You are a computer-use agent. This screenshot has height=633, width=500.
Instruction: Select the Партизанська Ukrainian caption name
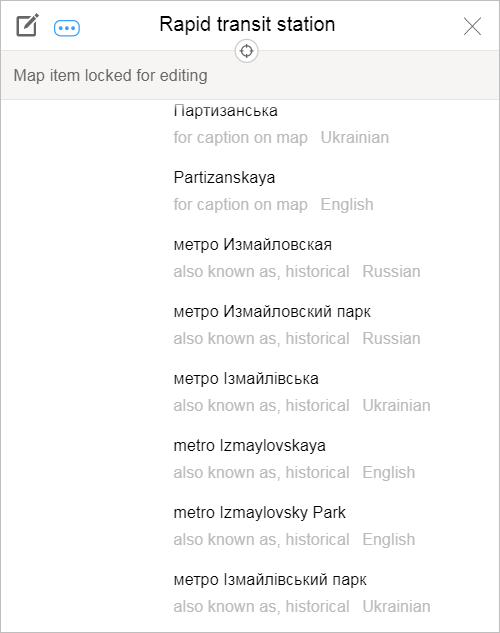click(226, 111)
